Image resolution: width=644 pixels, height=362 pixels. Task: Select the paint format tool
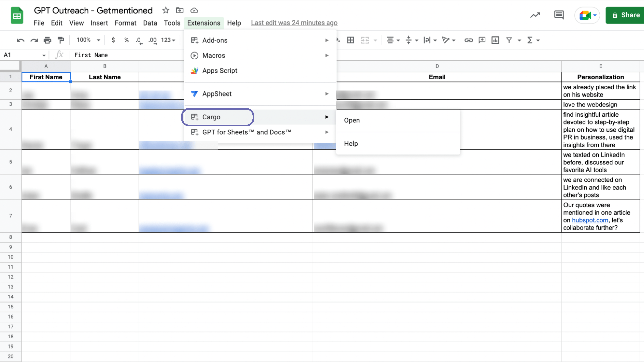point(61,40)
